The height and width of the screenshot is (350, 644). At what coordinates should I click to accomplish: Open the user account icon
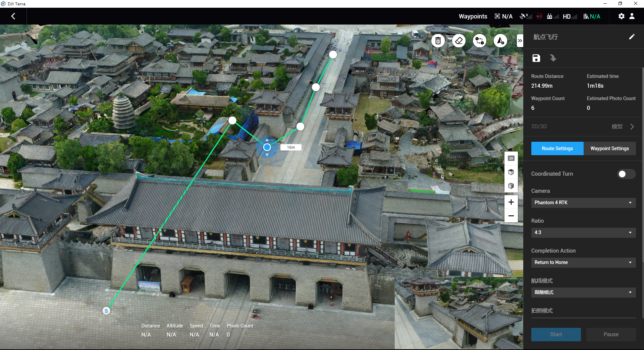632,16
